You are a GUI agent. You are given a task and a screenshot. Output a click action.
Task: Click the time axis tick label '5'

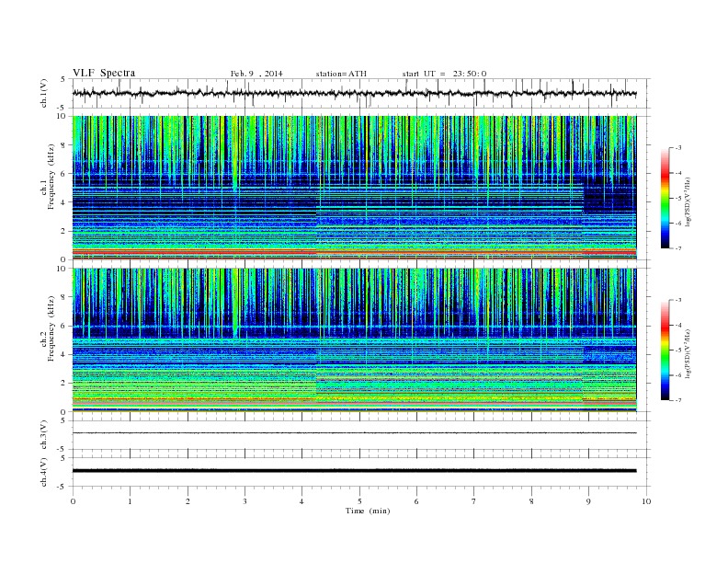tap(359, 501)
